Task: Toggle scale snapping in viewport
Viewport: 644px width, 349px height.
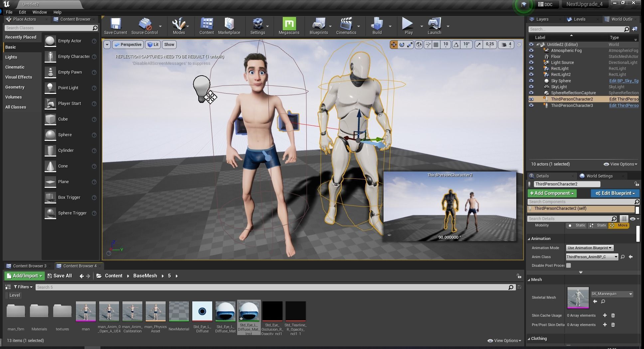Action: [478, 45]
